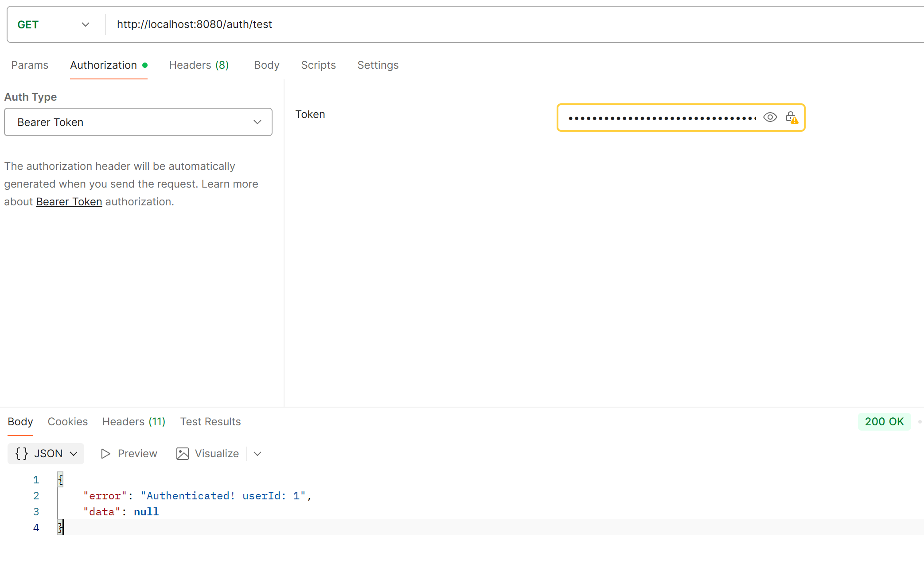Click the Auth Type label
The height and width of the screenshot is (561, 924).
31,97
